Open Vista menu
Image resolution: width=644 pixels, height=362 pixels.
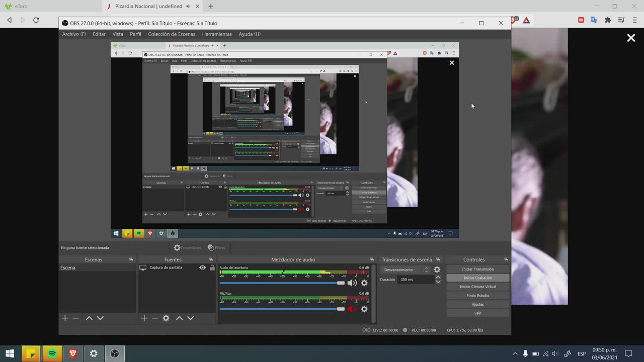pyautogui.click(x=118, y=34)
